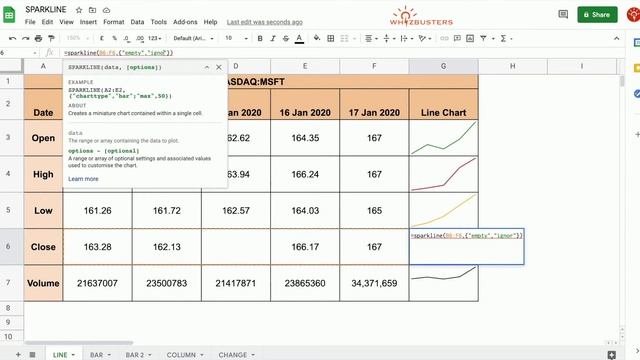Screen dimensions: 640x360
Task: Open the borders tool
Action: 331,38
